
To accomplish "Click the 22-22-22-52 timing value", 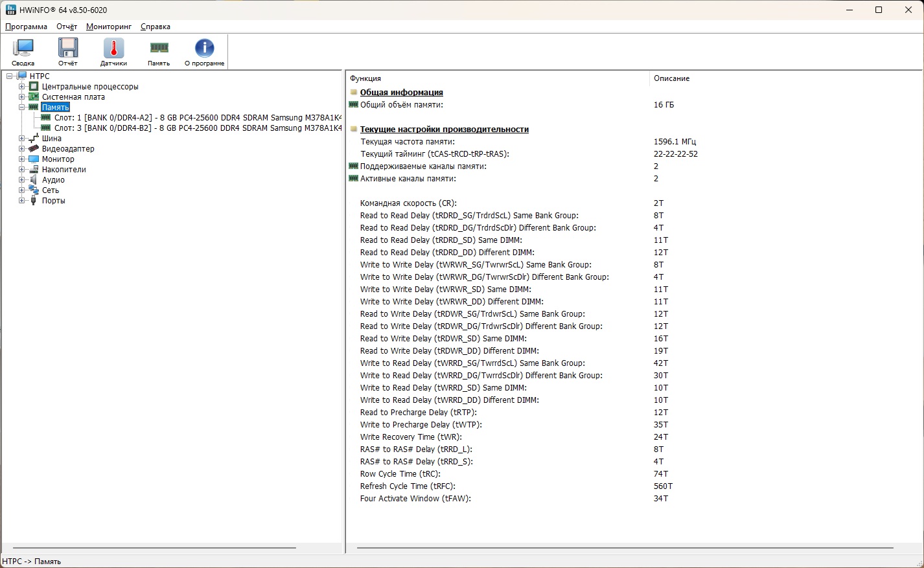I will point(676,153).
